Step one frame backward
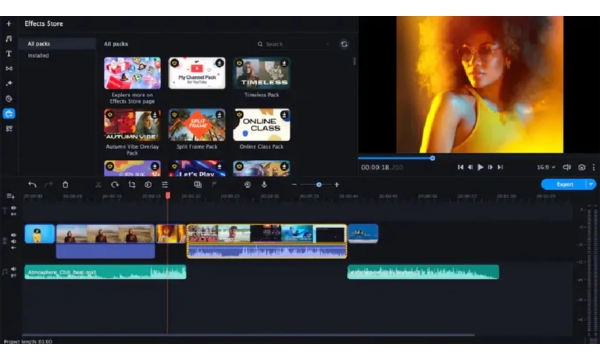The height and width of the screenshot is (360, 600). pos(470,167)
